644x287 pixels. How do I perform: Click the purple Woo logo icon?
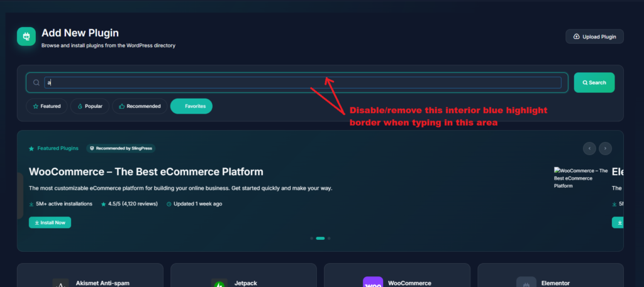tap(373, 282)
